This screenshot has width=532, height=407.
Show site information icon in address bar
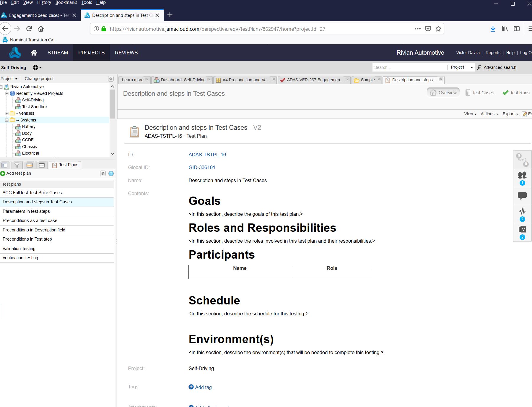pos(96,29)
